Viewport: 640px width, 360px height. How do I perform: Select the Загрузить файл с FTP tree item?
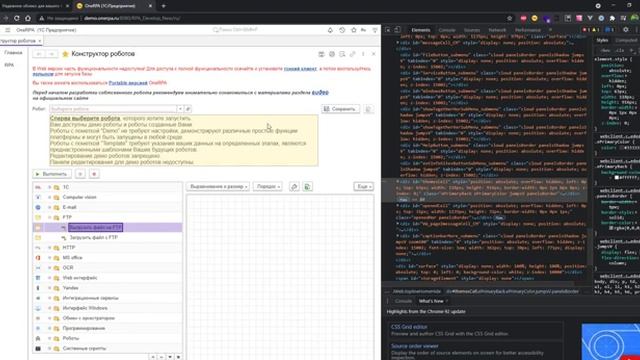(x=93, y=237)
